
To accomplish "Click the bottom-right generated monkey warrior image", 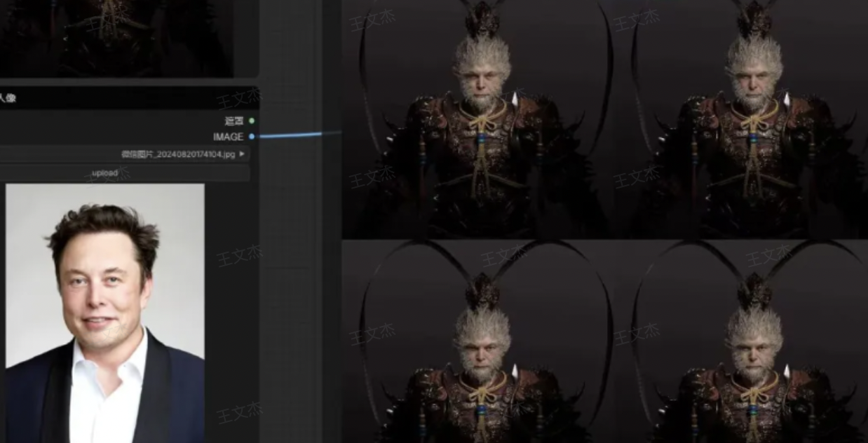I will click(742, 342).
